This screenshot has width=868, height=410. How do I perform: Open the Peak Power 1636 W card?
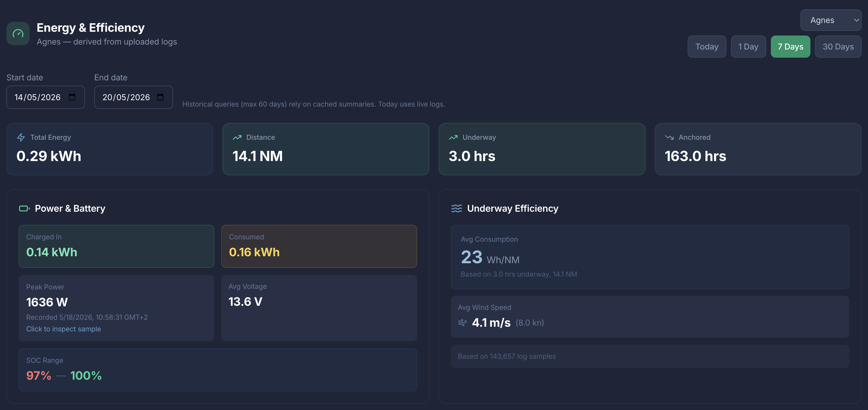click(116, 308)
